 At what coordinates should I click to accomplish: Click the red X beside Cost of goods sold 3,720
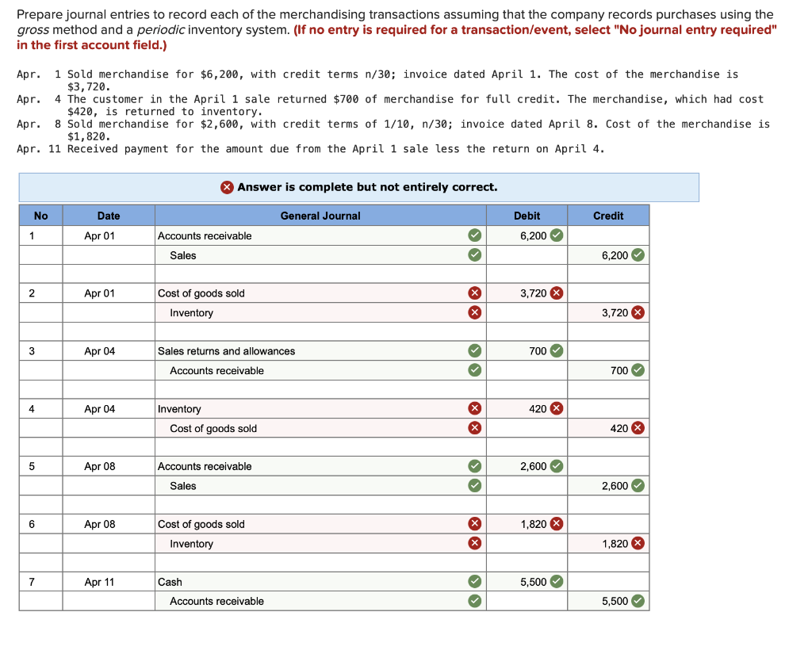coord(475,293)
